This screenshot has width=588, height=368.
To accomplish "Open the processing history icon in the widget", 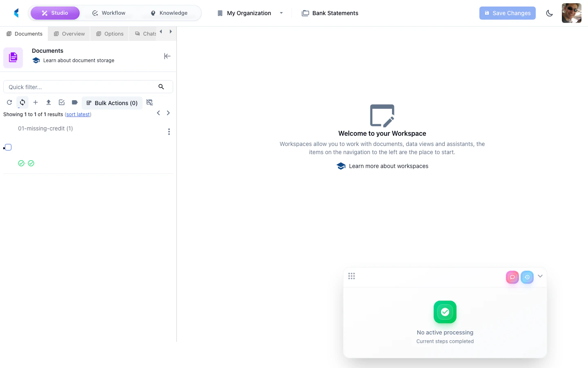I will point(527,277).
